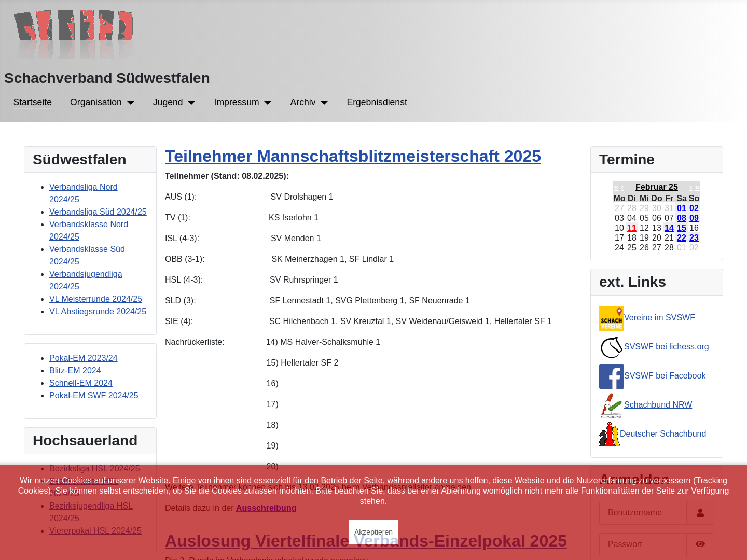This screenshot has width=747, height=560.
Task: Click Februar 25 calendar month title
Action: coord(657,187)
